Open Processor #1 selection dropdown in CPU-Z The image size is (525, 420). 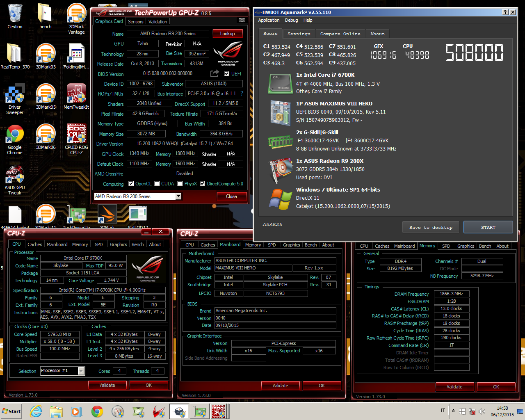click(x=81, y=371)
